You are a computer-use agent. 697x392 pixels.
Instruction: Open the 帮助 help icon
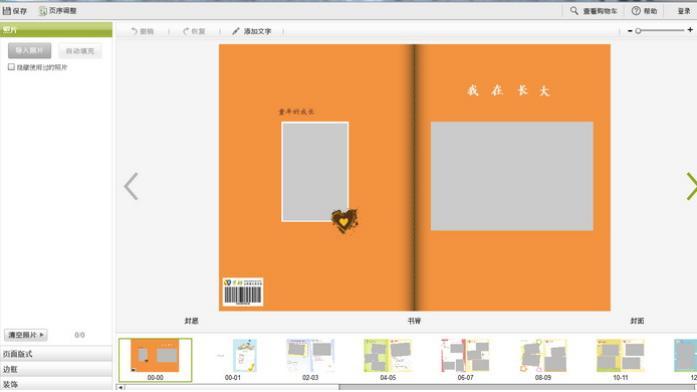tap(636, 11)
